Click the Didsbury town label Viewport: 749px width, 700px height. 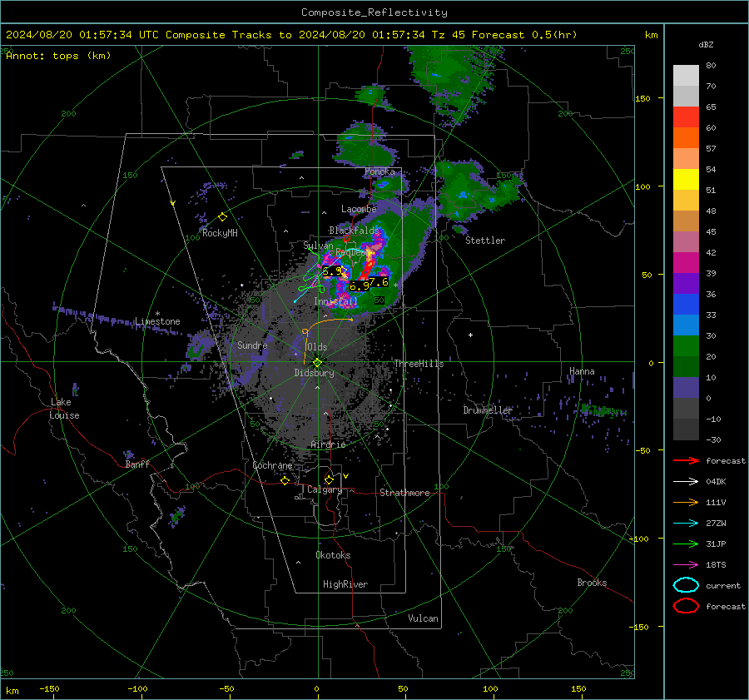pyautogui.click(x=314, y=373)
